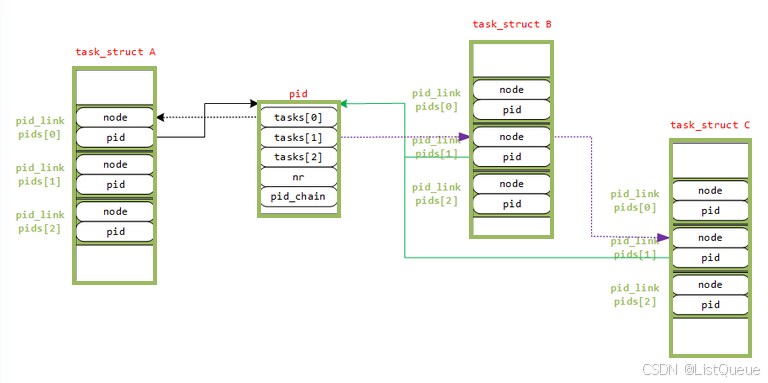The width and height of the screenshot is (768, 383).
Task: Click the pids[1] node cell in task_struct A
Action: [115, 165]
